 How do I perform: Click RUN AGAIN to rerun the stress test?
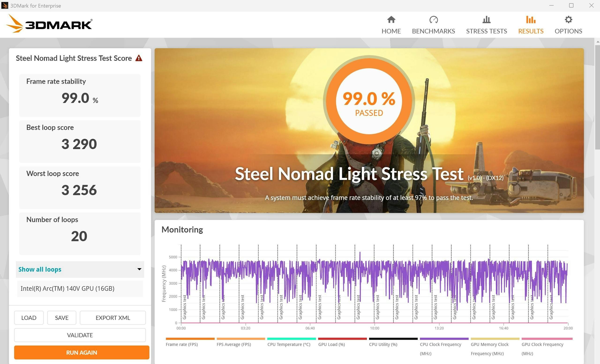point(82,352)
